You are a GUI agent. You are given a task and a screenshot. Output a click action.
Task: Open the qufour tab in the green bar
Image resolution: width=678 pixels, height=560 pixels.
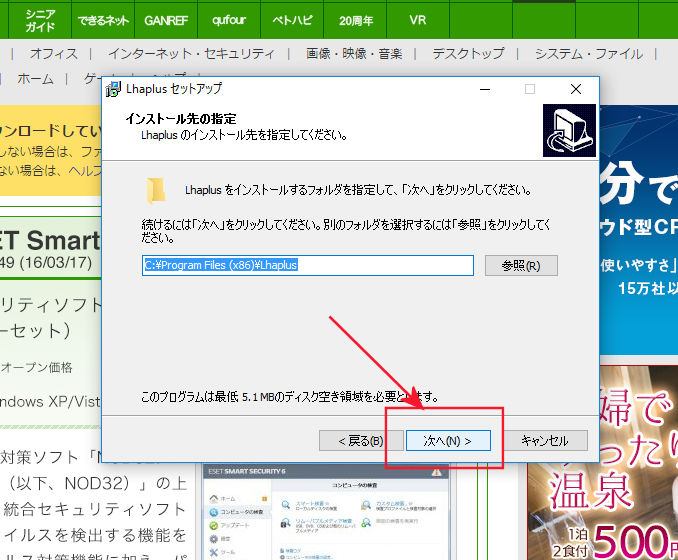229,20
